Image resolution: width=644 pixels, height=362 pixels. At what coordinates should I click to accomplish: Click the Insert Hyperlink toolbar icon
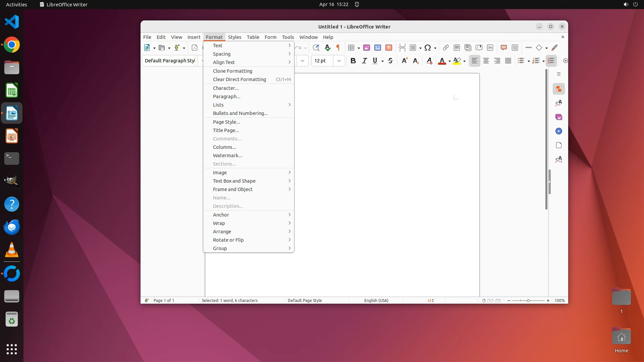(x=445, y=48)
